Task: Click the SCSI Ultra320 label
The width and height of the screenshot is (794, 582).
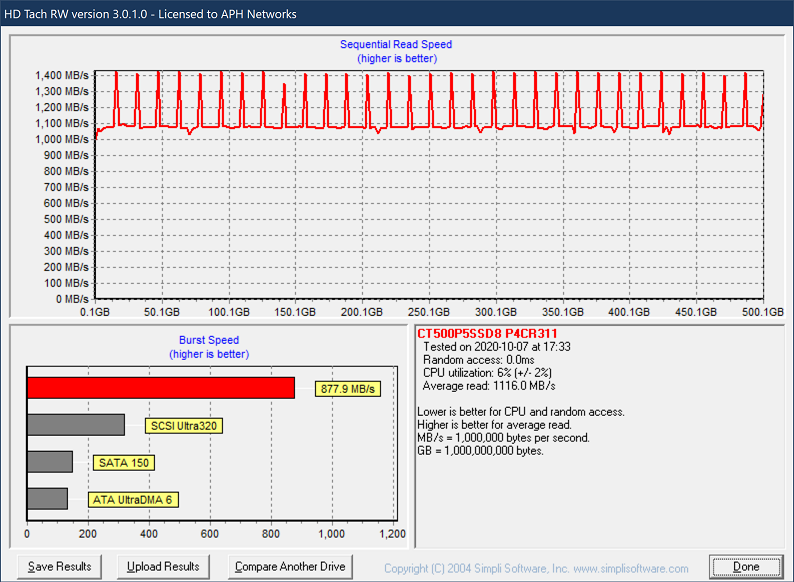Action: coord(184,426)
